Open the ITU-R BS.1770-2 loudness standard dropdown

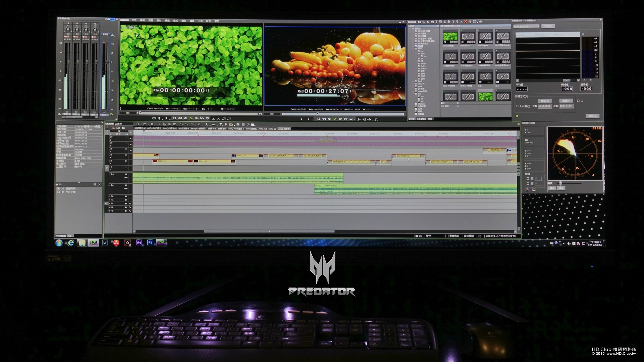(x=527, y=26)
